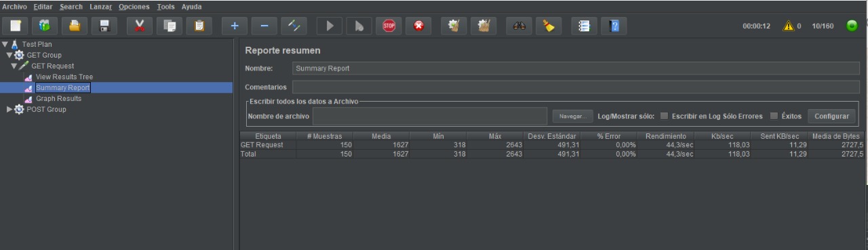
Task: Click the Toggle enable/disable icon
Action: (x=294, y=26)
